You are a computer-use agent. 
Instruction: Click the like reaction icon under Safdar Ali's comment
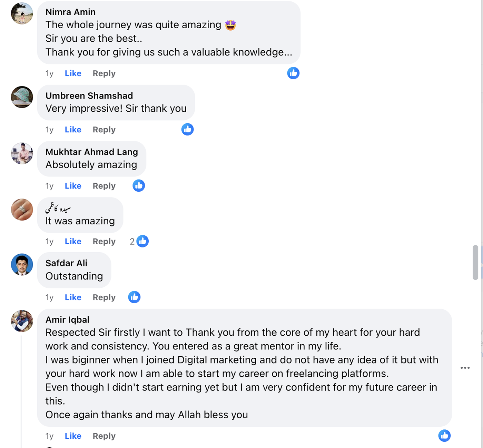[134, 297]
